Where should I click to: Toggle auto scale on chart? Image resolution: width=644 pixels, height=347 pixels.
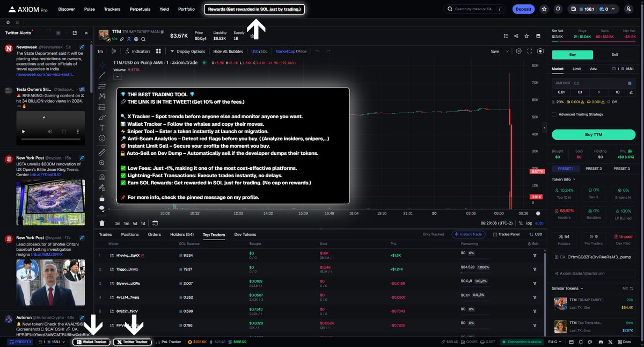(539, 223)
